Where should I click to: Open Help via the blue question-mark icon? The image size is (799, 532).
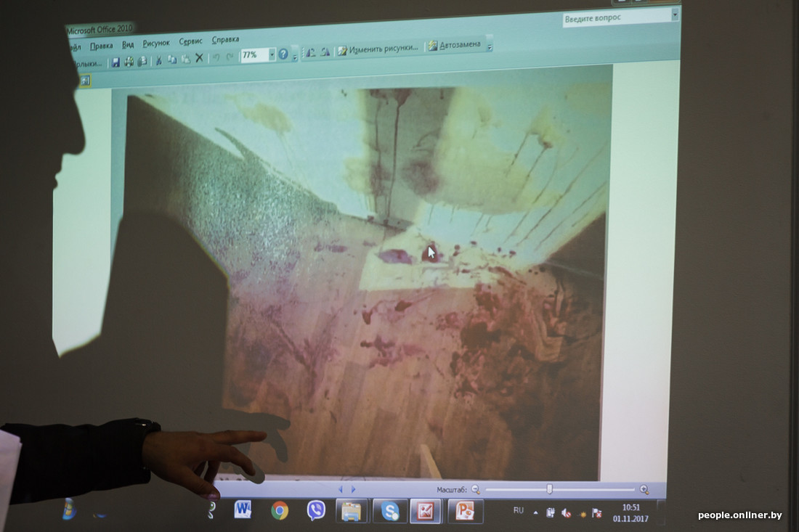(283, 54)
